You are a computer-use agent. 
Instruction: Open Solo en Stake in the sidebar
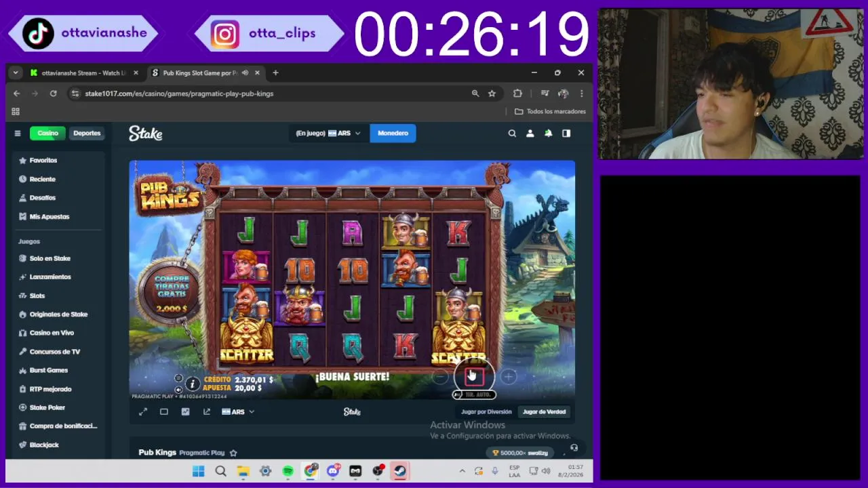(58, 258)
